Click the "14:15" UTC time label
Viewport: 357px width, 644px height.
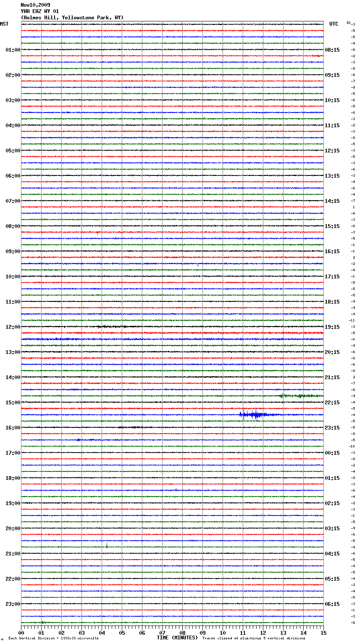click(332, 201)
